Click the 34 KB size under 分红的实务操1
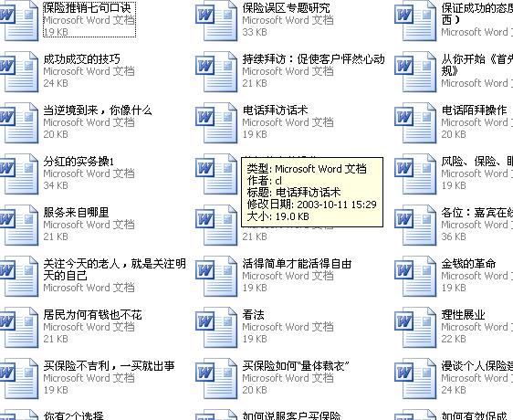The width and height of the screenshot is (513, 420). pos(56,185)
